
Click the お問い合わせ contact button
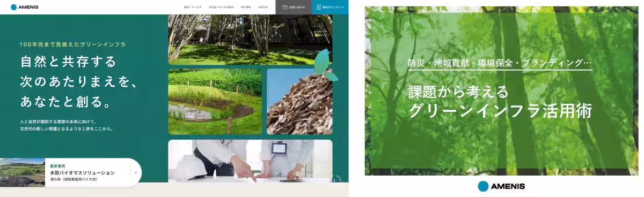click(294, 7)
